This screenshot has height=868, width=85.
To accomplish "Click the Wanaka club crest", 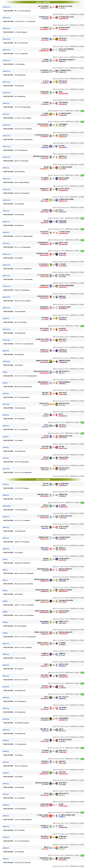I will 51,559.
